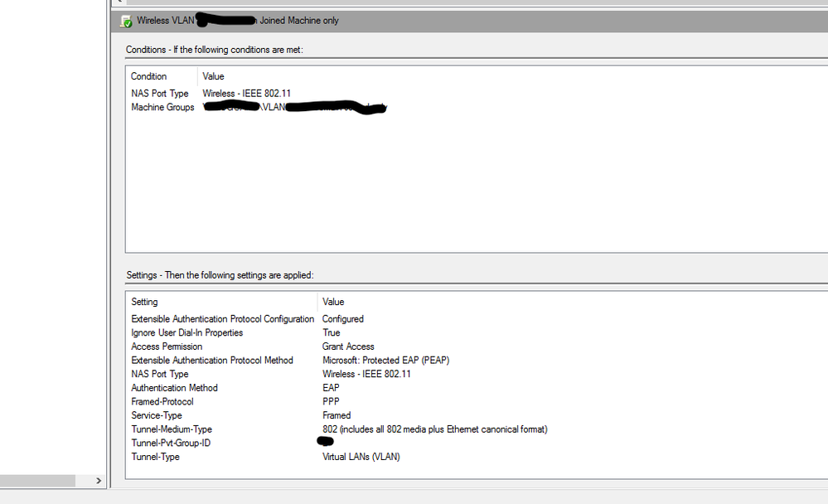Select Extensible Authentication Protocol Method row
This screenshot has width=828, height=504.
click(x=212, y=361)
